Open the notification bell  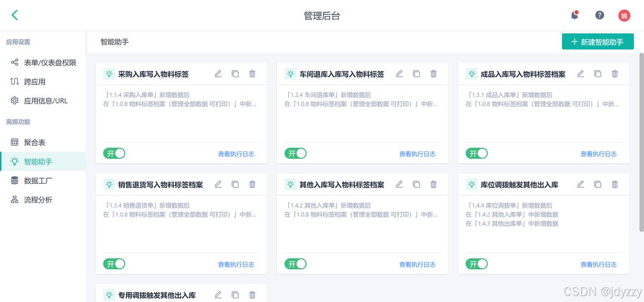click(575, 15)
